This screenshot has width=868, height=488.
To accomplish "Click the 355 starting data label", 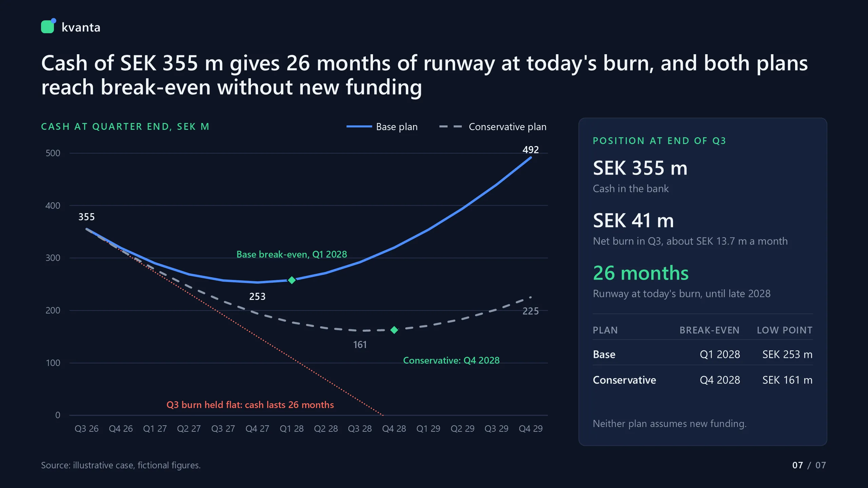I will click(x=86, y=217).
